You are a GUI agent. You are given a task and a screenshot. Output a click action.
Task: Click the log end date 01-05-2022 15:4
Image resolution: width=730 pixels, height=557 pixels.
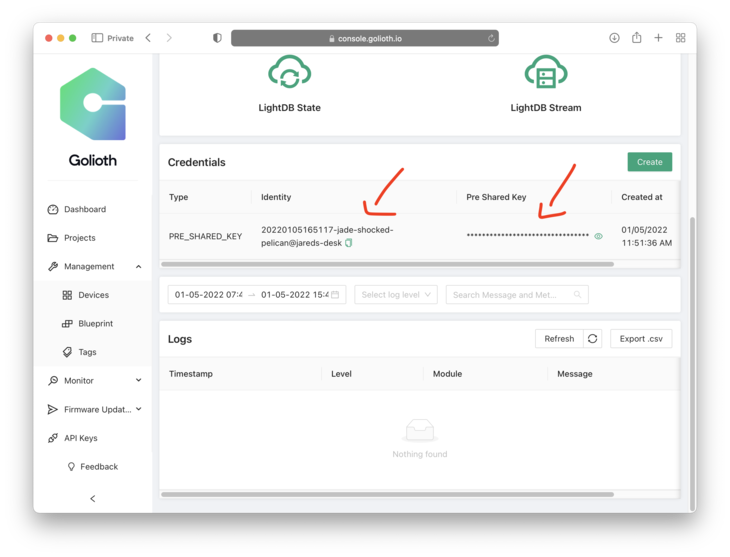click(x=295, y=294)
